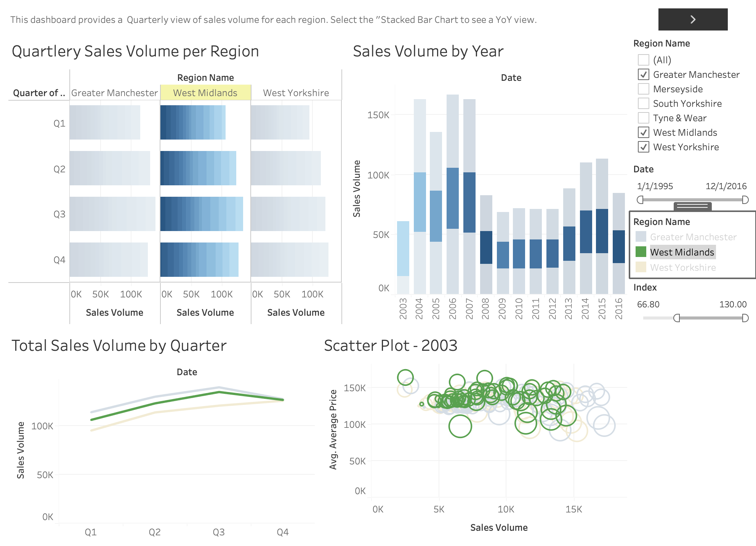Click the dark next-arrow navigation button
The height and width of the screenshot is (546, 756).
[x=693, y=19]
